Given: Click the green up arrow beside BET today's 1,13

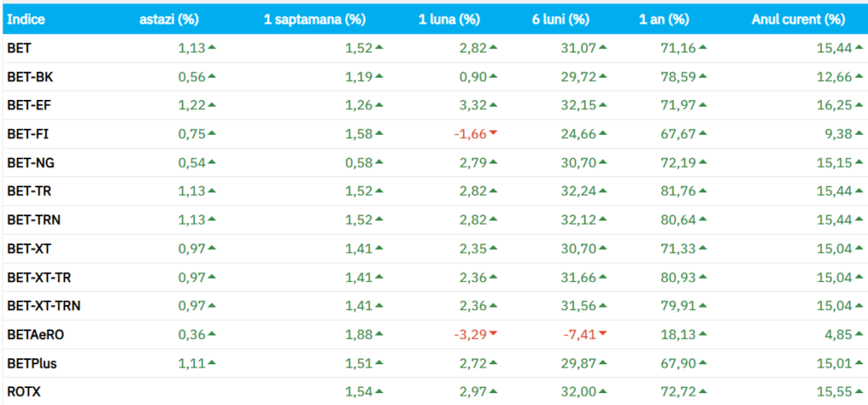Looking at the screenshot, I should tap(212, 47).
